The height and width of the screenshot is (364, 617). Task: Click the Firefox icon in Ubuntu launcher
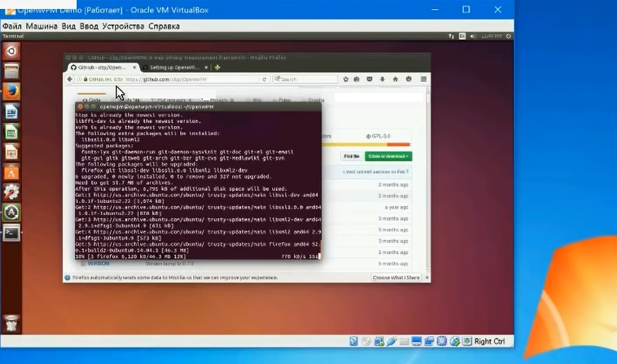point(11,90)
